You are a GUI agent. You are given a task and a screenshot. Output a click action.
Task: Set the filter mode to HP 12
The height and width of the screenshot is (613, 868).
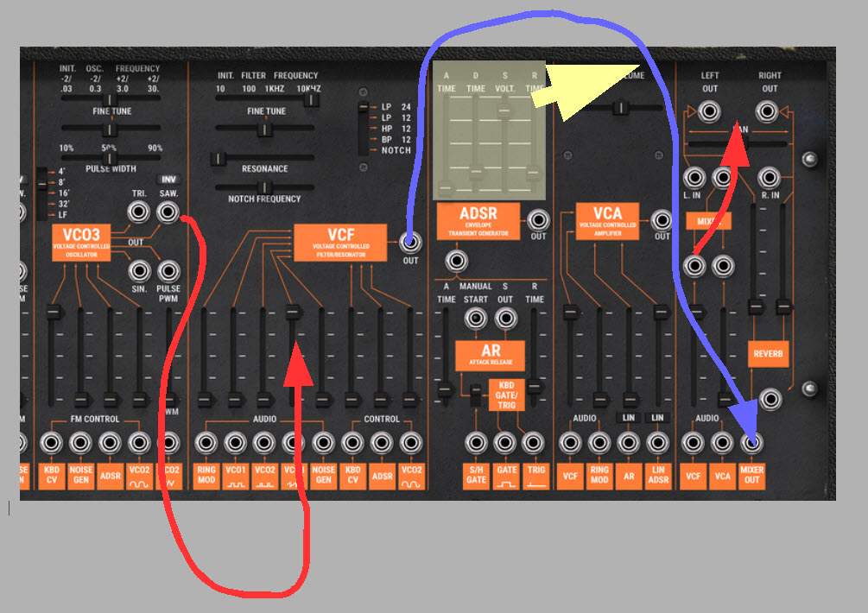pos(396,129)
